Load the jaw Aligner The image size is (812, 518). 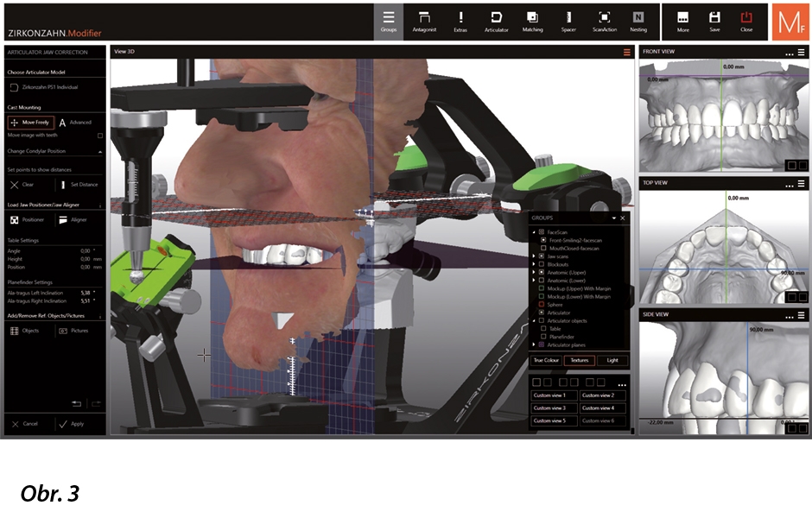coord(73,220)
